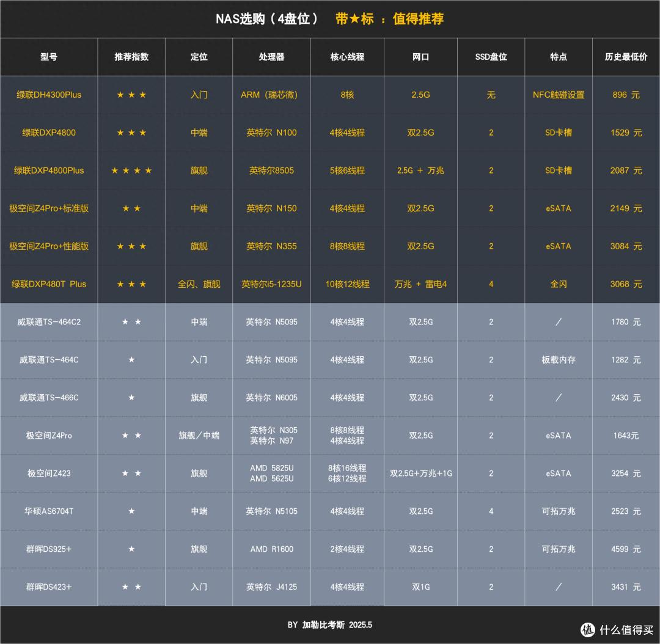This screenshot has width=660, height=644.
Task: Click the 3084 元 price
Action: pyautogui.click(x=626, y=246)
